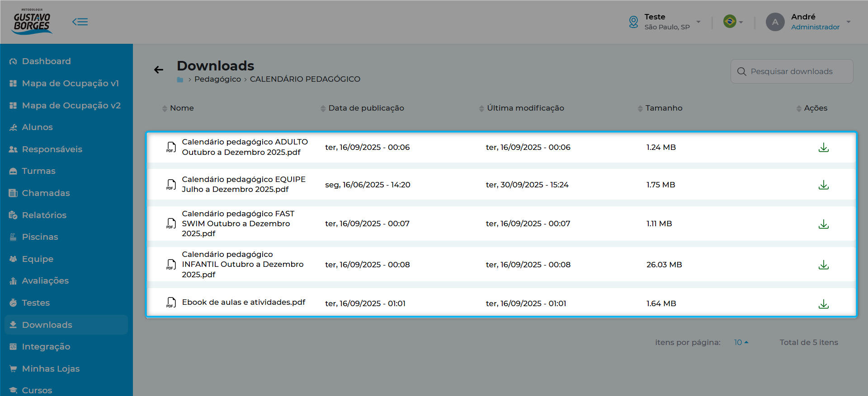
Task: Click modification date ter, 30/09/2025 - 15:24
Action: pos(527,185)
